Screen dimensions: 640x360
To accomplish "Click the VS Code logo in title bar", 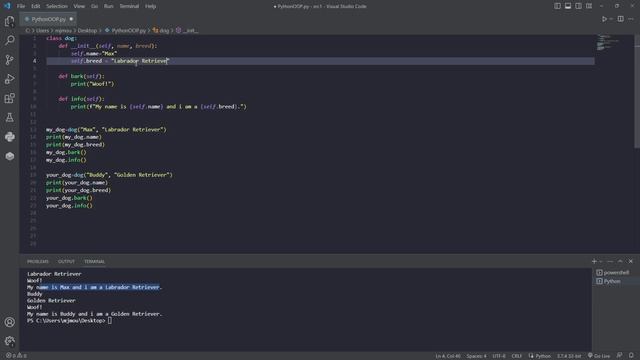I will point(7,6).
